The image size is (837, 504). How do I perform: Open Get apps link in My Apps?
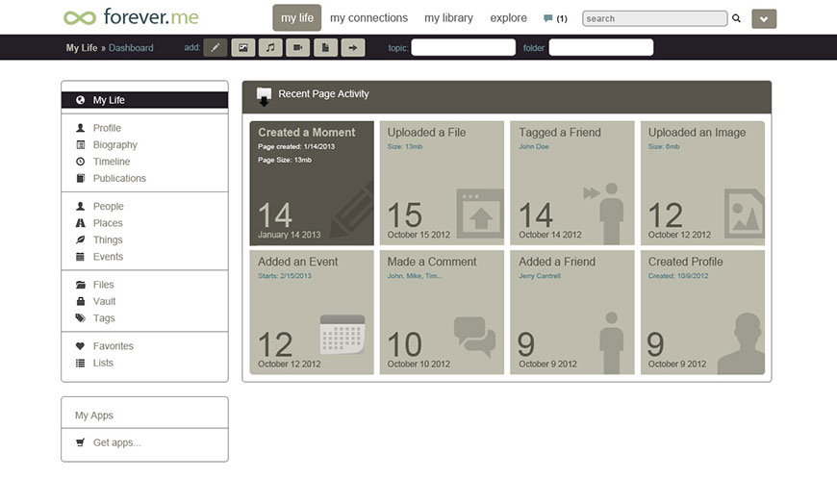point(116,442)
